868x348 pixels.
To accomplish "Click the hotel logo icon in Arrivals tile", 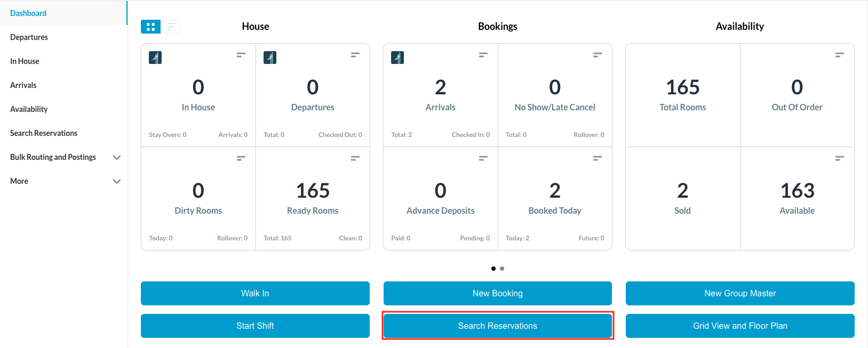I will point(397,58).
